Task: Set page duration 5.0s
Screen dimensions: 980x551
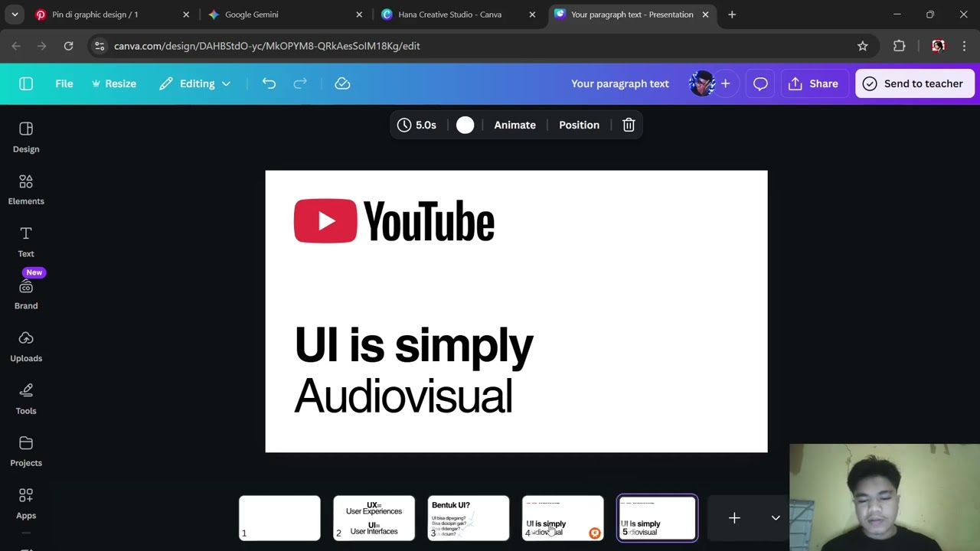Action: (417, 125)
